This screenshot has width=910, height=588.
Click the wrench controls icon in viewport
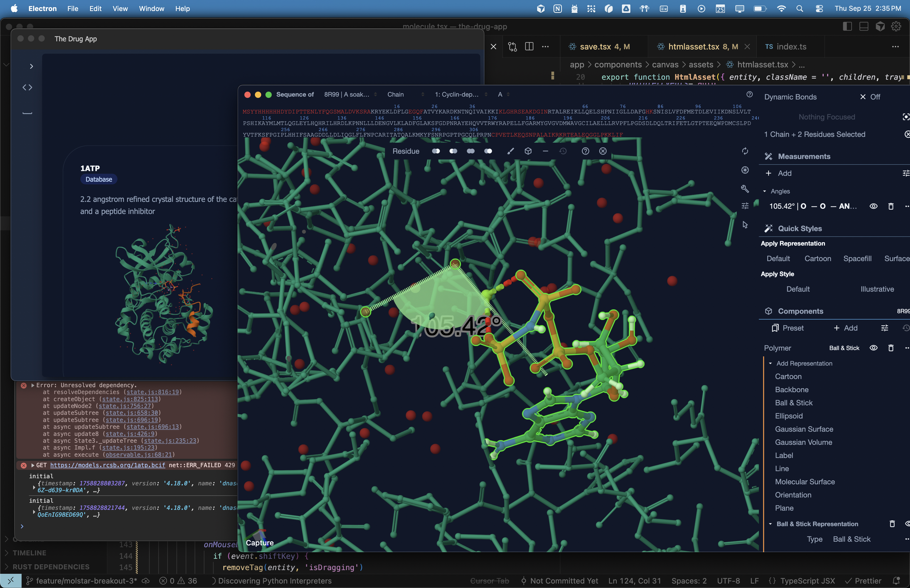tap(745, 189)
